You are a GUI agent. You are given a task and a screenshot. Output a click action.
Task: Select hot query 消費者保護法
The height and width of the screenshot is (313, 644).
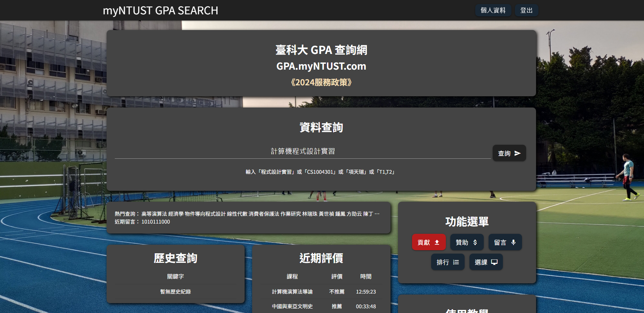point(264,214)
